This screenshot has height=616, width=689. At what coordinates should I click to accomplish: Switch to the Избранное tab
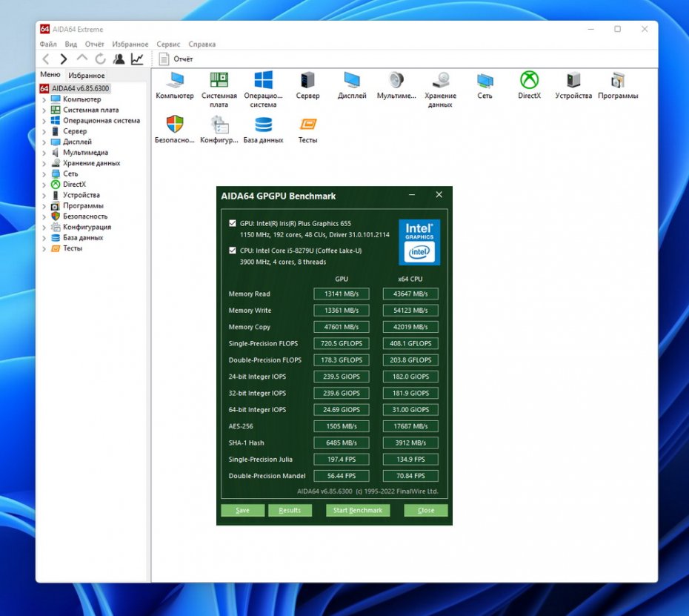[x=87, y=76]
